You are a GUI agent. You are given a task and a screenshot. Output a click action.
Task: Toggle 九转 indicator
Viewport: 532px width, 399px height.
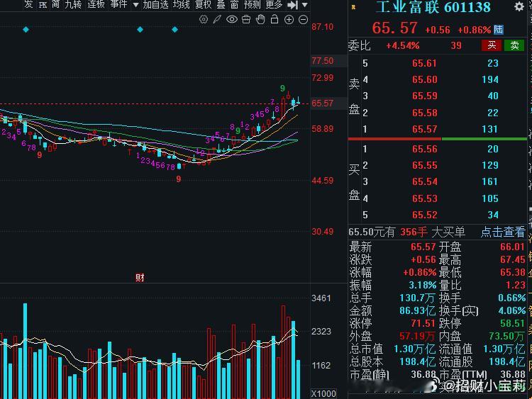click(x=73, y=4)
